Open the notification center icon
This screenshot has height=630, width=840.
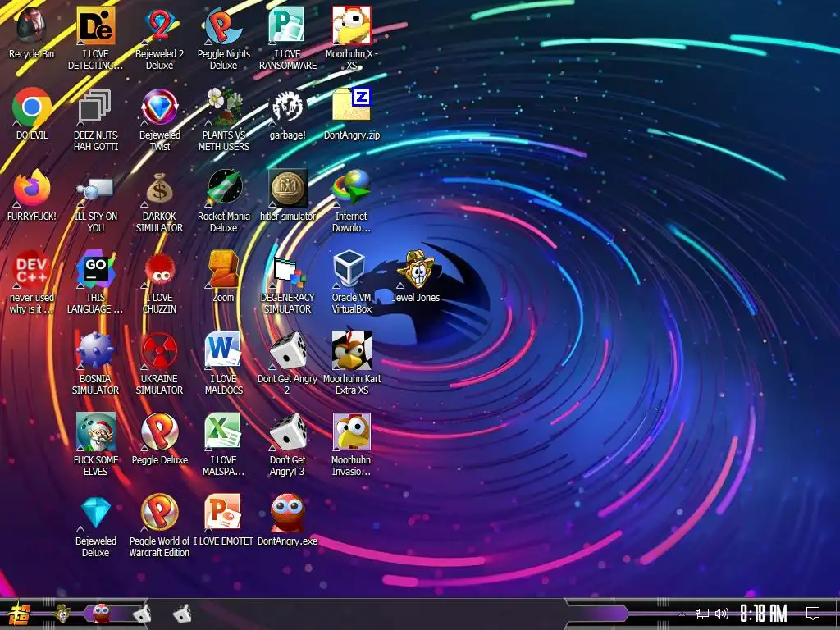tap(813, 614)
